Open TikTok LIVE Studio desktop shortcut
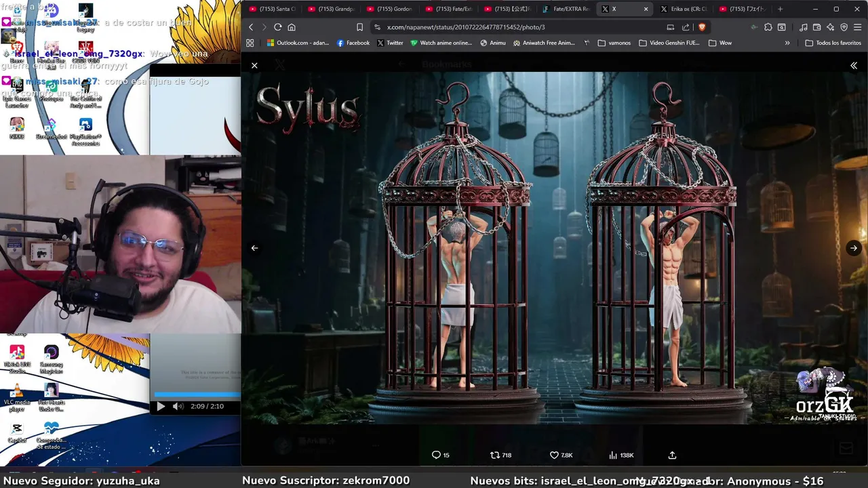Image resolution: width=868 pixels, height=488 pixels. [x=17, y=359]
